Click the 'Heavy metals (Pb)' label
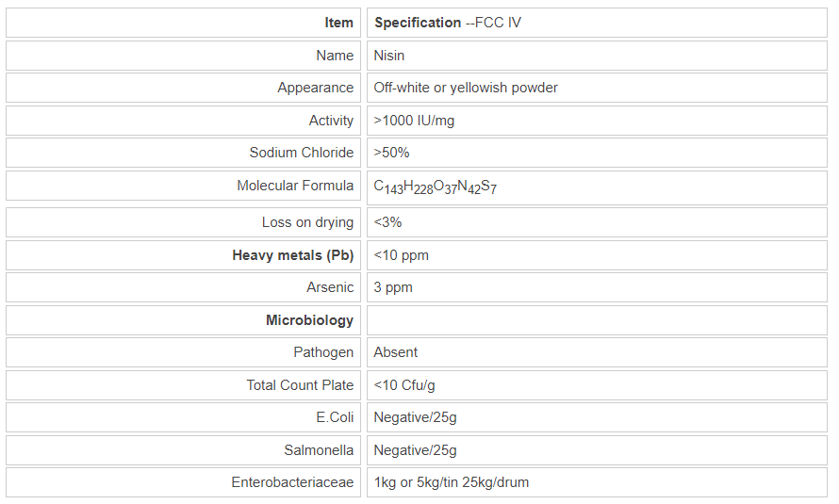This screenshot has height=504, width=839. pyautogui.click(x=292, y=255)
